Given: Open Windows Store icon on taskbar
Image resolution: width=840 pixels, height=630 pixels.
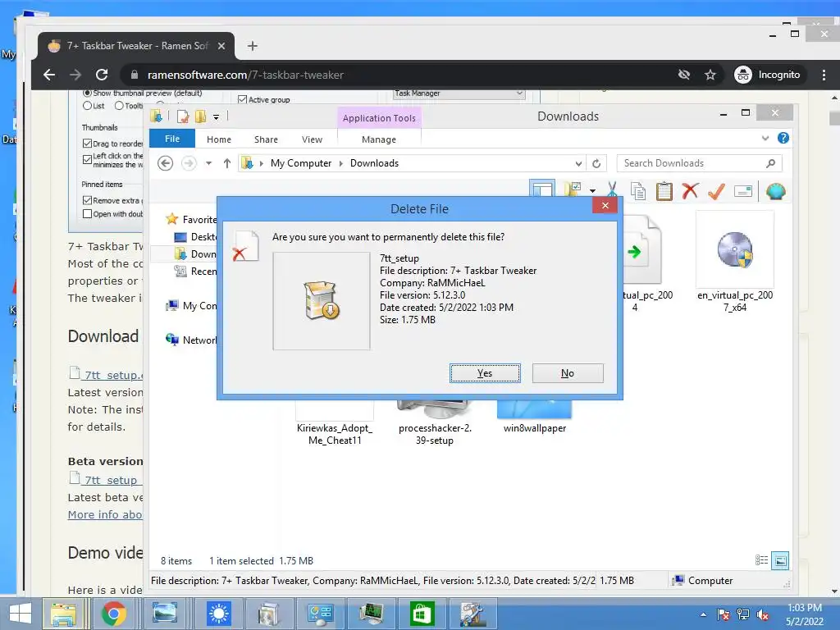Looking at the screenshot, I should [422, 614].
